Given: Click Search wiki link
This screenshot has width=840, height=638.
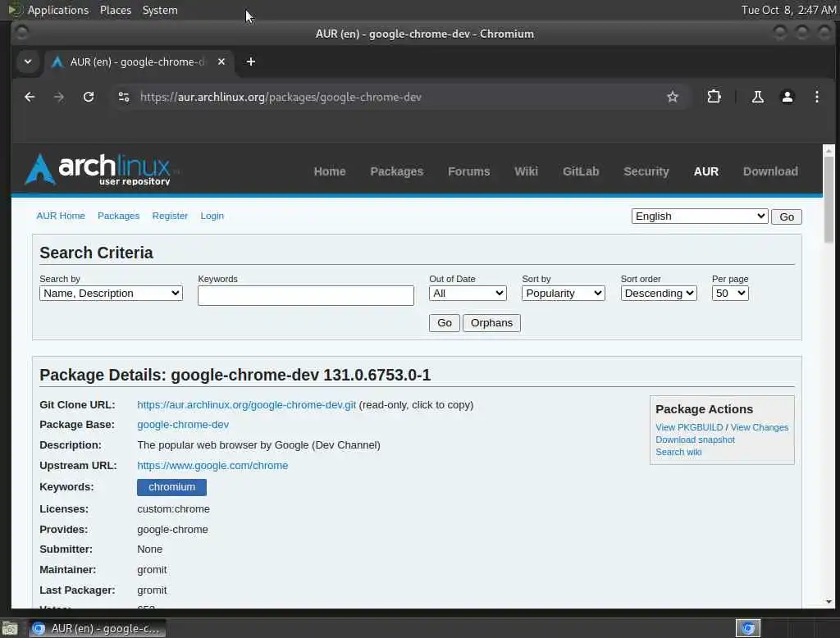Looking at the screenshot, I should (x=678, y=452).
